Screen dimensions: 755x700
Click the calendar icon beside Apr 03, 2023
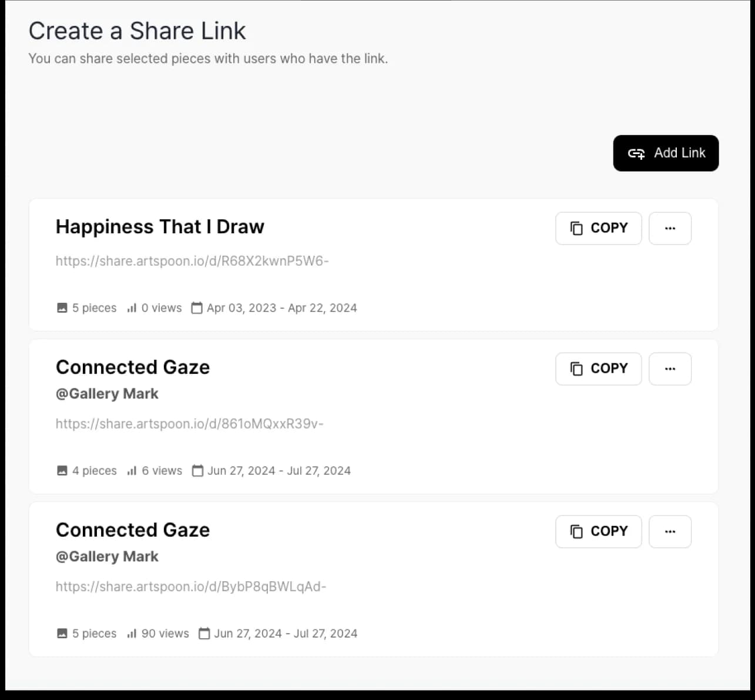click(197, 308)
